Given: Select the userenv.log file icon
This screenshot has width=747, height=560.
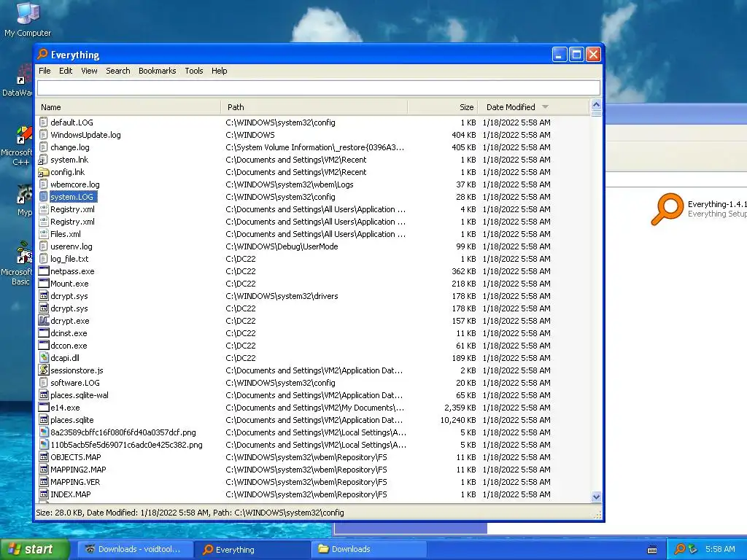Looking at the screenshot, I should pyautogui.click(x=43, y=246).
